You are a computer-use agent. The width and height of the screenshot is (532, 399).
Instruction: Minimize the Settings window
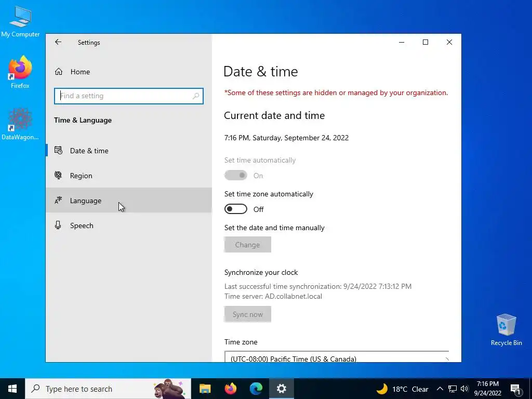[402, 42]
